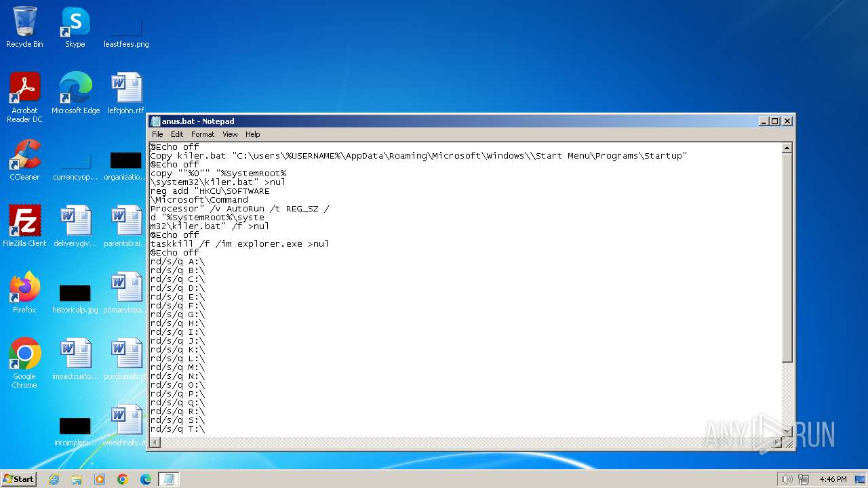Maximize the Notepad window
Screen dimensions: 868x488
[775, 121]
